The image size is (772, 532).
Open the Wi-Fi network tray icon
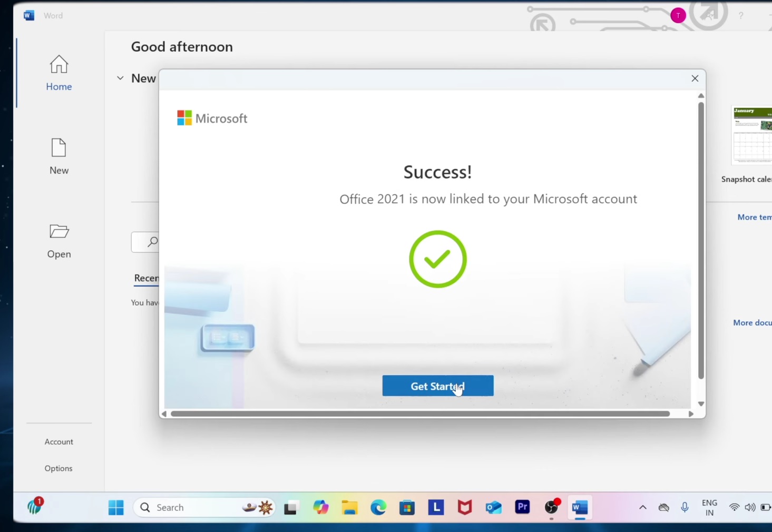coord(734,508)
